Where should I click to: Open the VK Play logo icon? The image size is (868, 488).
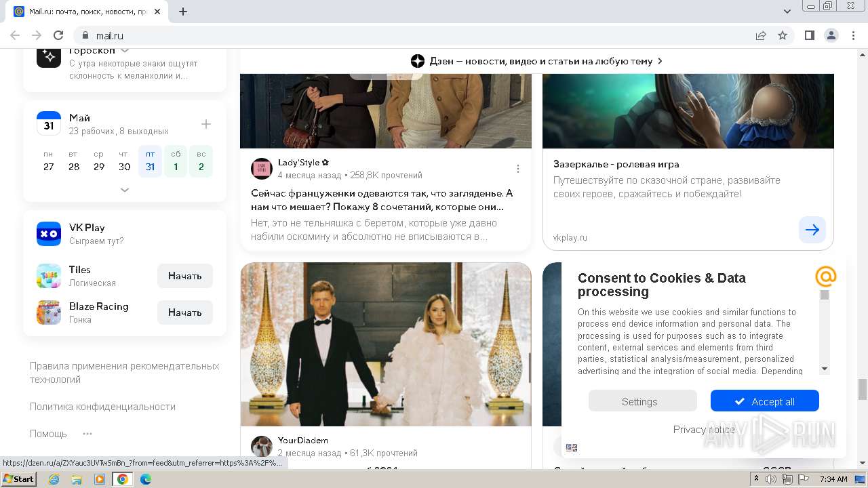pyautogui.click(x=49, y=234)
